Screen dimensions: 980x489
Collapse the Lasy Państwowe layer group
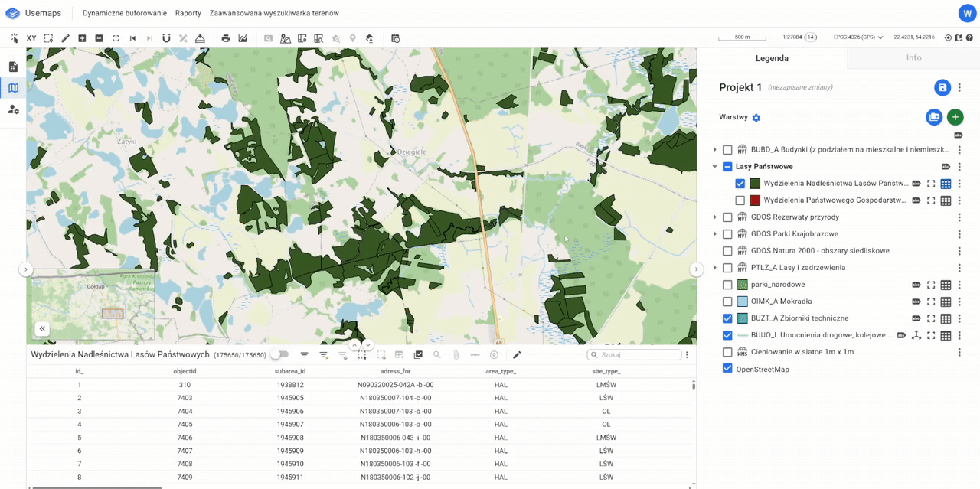[x=715, y=167]
